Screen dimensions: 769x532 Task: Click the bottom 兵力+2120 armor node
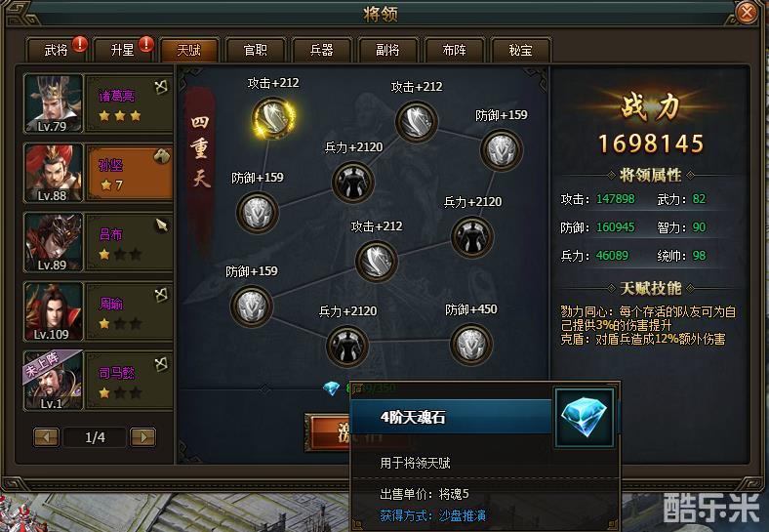point(347,346)
